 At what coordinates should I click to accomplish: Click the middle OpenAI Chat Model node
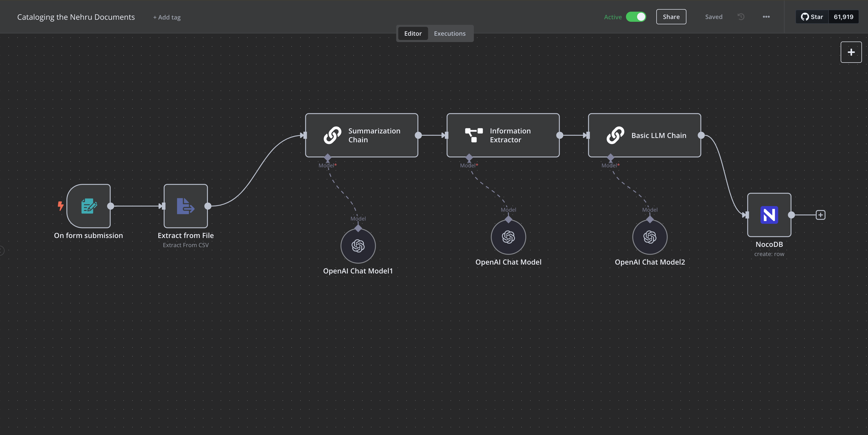[508, 237]
